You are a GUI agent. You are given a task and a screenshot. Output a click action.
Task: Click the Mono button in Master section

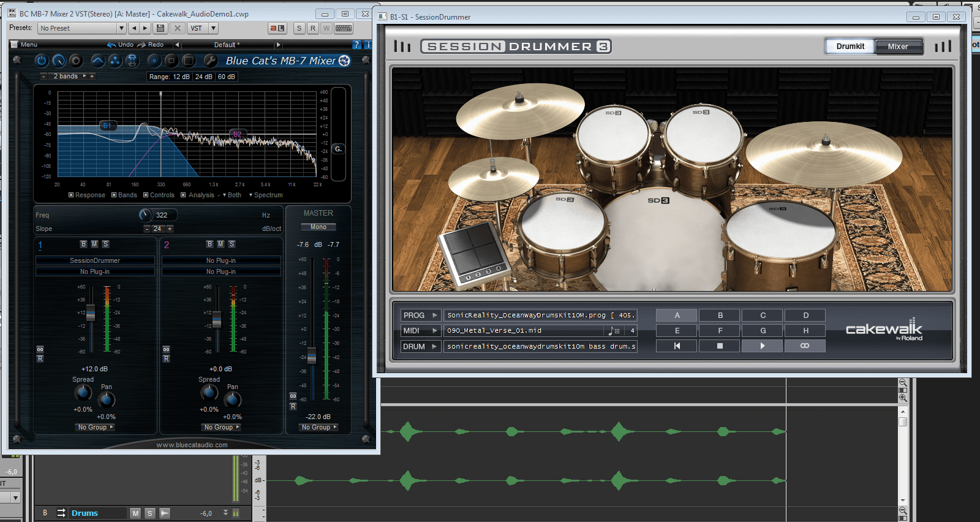[x=318, y=227]
